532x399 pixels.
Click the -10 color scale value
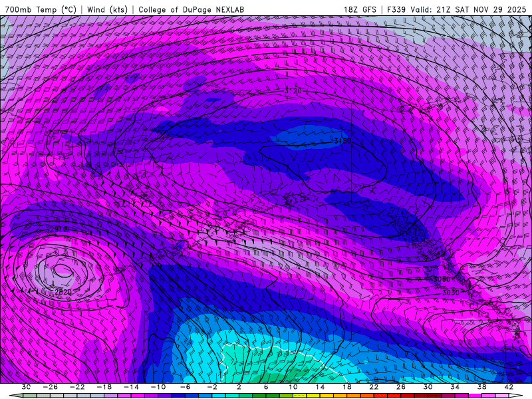(158, 387)
